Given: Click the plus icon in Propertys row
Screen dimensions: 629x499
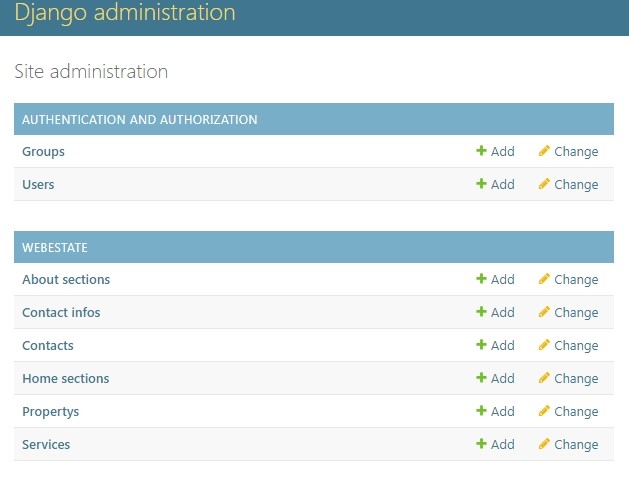Looking at the screenshot, I should 481,411.
